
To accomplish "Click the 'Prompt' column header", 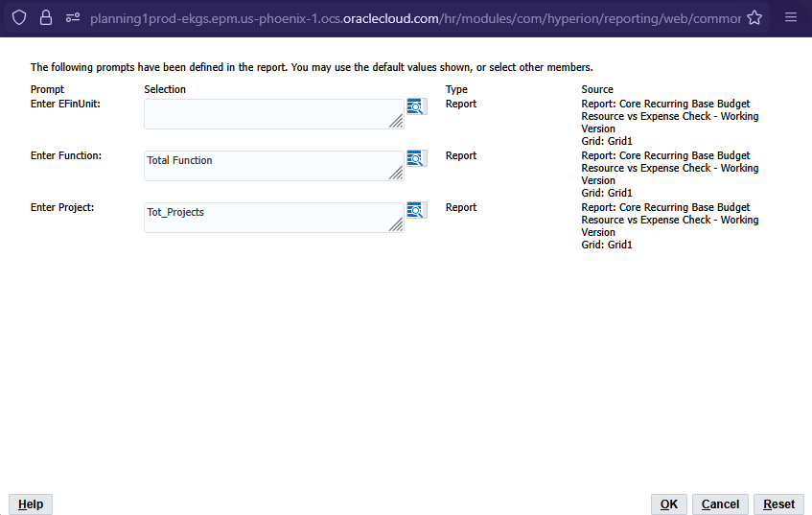I will click(x=47, y=89).
